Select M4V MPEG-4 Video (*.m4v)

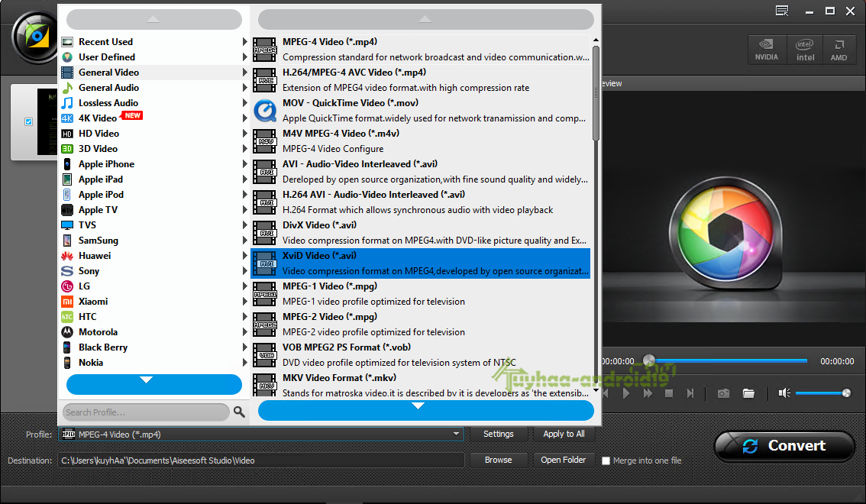coord(421,141)
